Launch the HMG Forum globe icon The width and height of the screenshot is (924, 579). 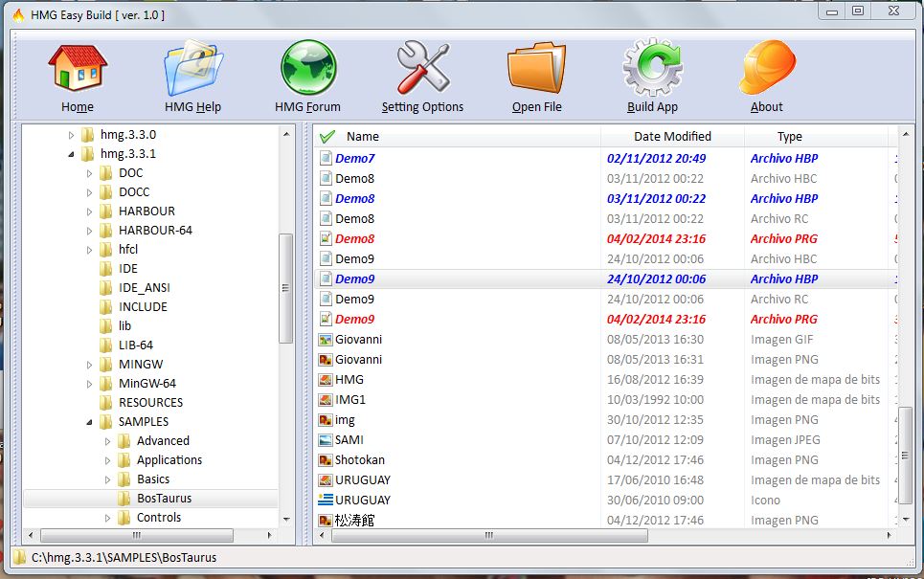coord(308,68)
